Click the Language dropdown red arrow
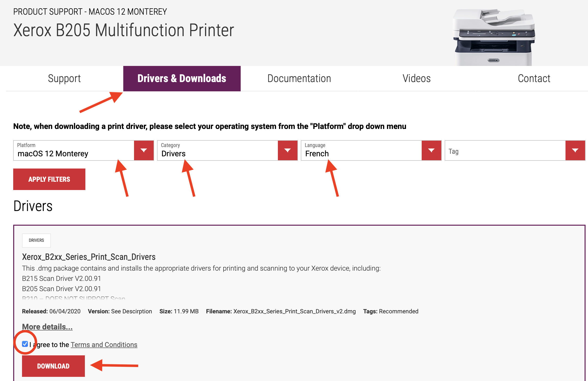Image resolution: width=588 pixels, height=381 pixels. [431, 150]
